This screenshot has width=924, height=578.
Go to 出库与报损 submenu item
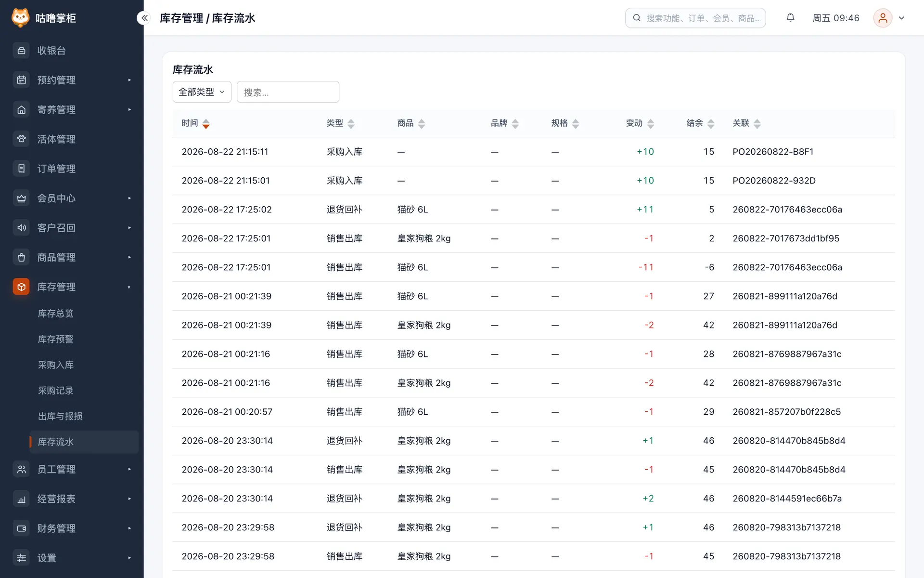pyautogui.click(x=60, y=416)
